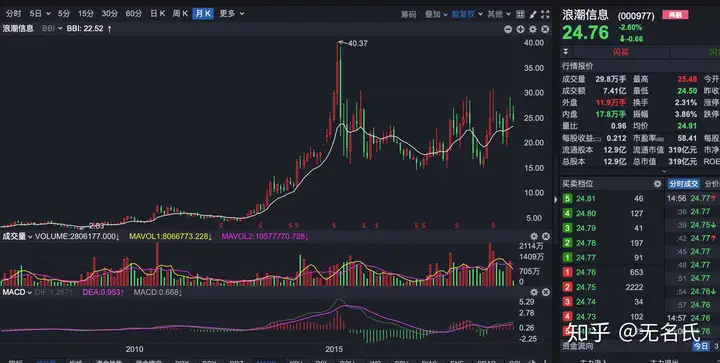Image resolution: width=720 pixels, height=363 pixels.
Task: Click the 内盘 value 17.8万手
Action: pos(611,114)
